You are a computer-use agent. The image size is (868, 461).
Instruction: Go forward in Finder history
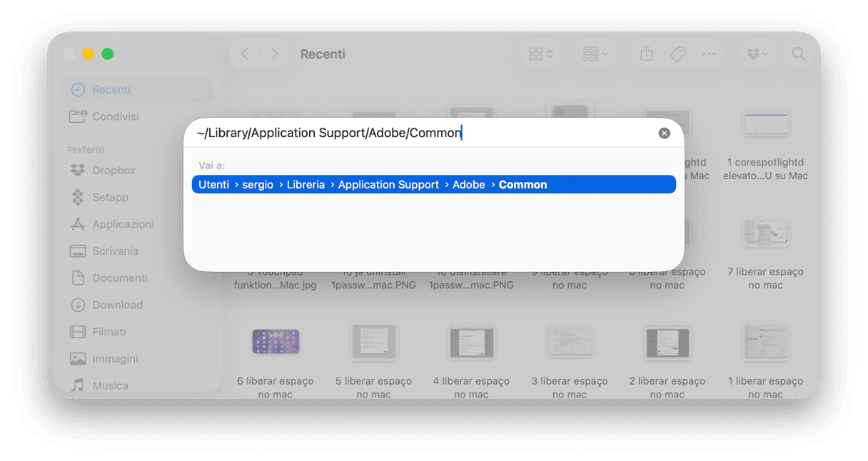pyautogui.click(x=274, y=54)
